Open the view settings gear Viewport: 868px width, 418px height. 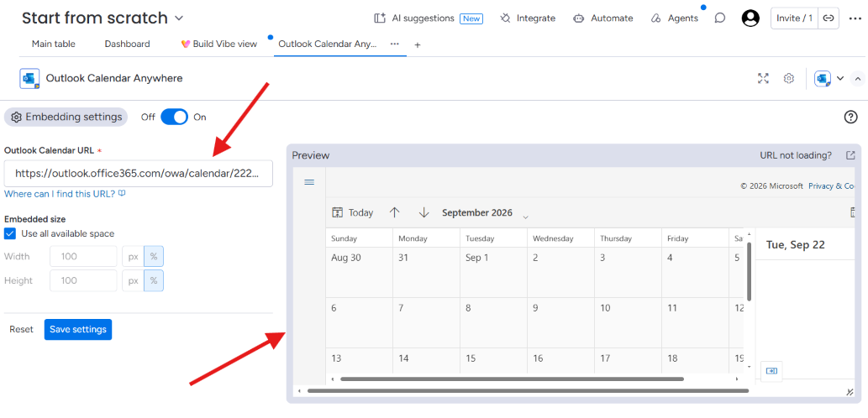pyautogui.click(x=789, y=79)
